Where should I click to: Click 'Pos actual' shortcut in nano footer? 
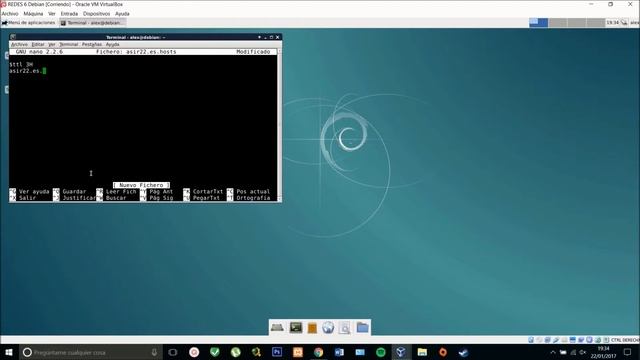point(253,191)
